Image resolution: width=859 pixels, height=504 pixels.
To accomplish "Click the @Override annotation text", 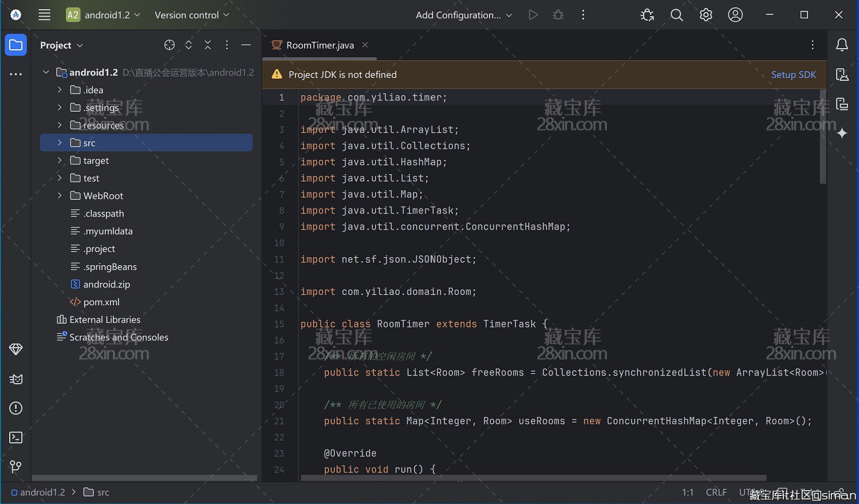I will click(350, 453).
